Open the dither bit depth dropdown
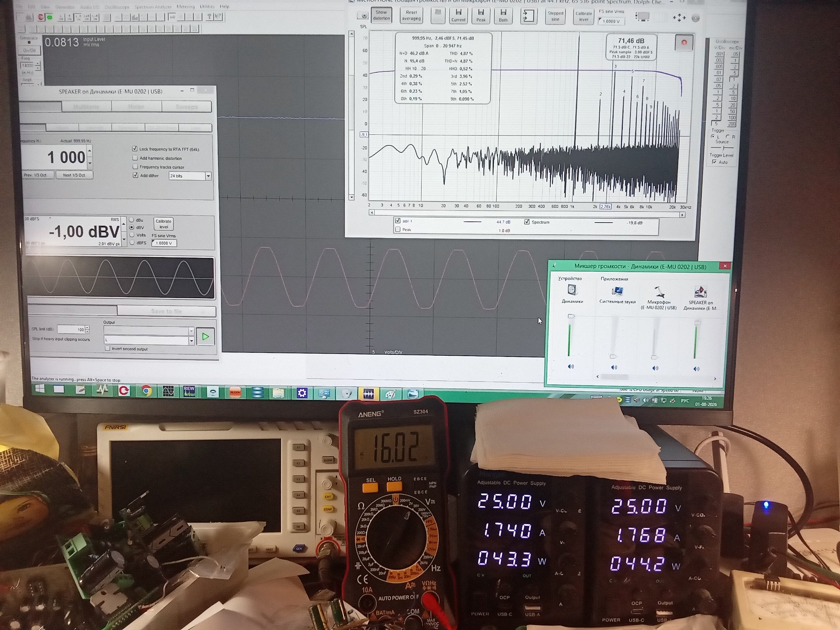The height and width of the screenshot is (630, 840). click(x=208, y=176)
